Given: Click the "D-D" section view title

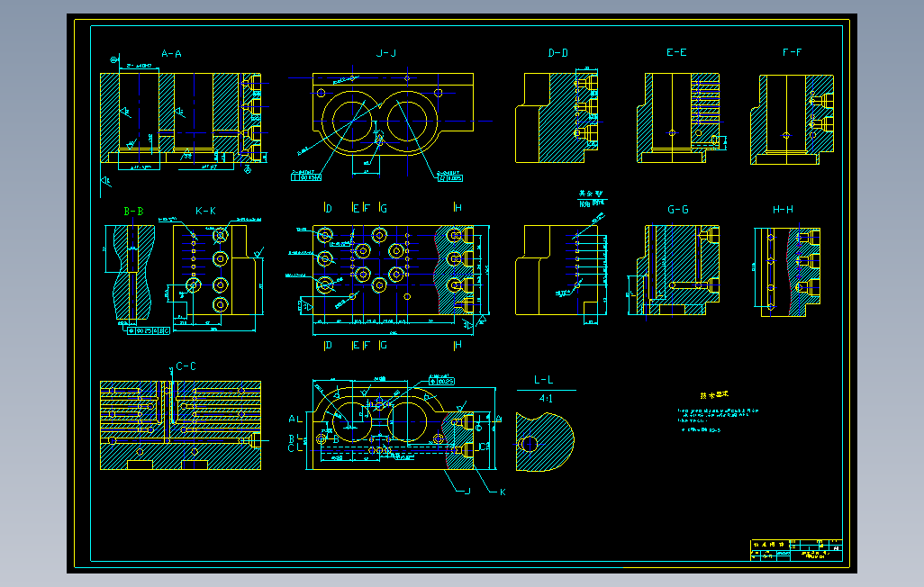Looking at the screenshot, I should coord(558,53).
